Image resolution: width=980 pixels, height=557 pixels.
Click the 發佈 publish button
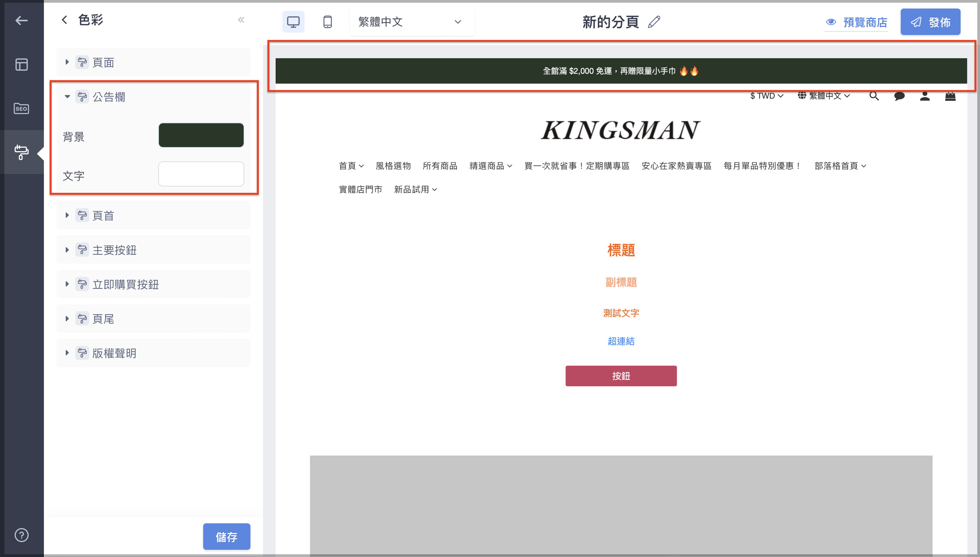pos(930,22)
